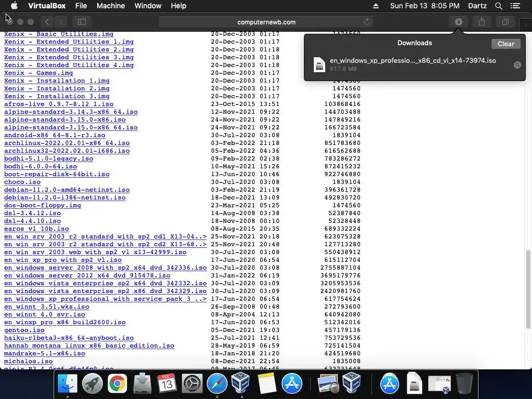Open gentoo.iso link
The image size is (532, 399).
24,330
